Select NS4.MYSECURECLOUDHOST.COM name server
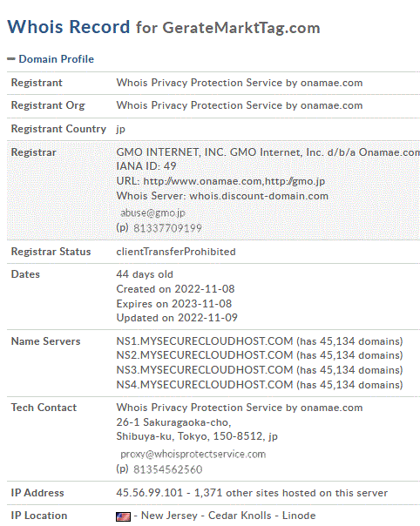The height and width of the screenshot is (526, 420). coord(205,385)
